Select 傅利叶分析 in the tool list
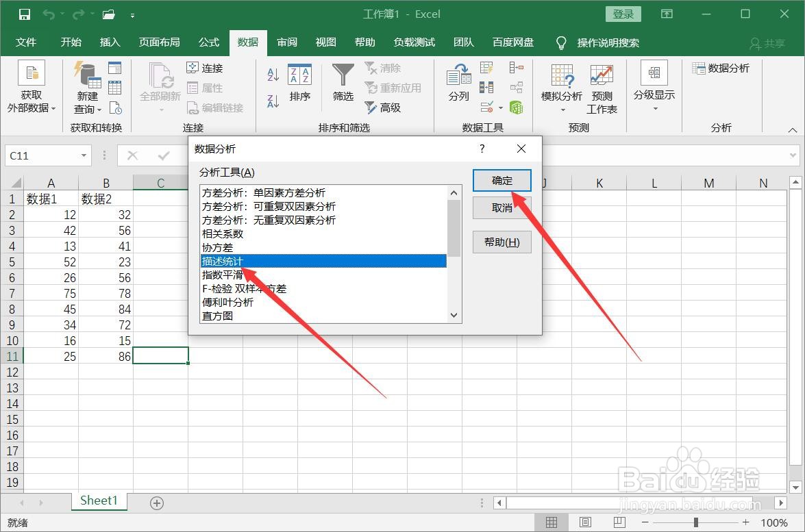 click(323, 302)
